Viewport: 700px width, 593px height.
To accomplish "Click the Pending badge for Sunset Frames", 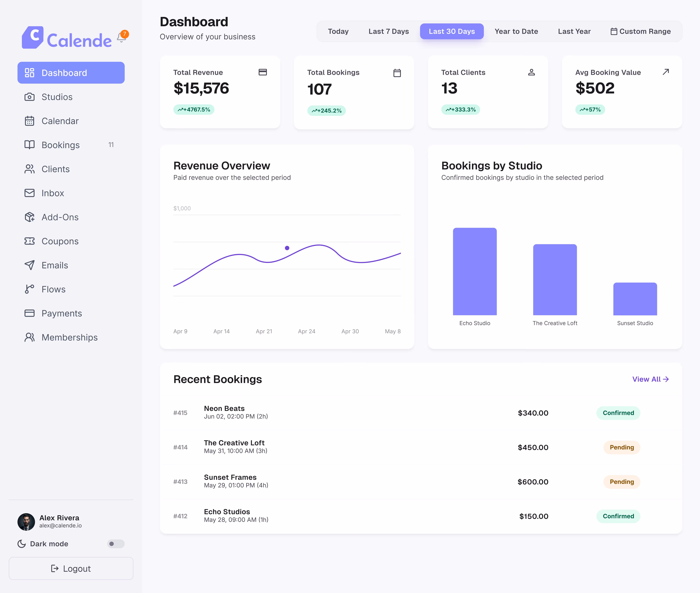I will coord(622,482).
